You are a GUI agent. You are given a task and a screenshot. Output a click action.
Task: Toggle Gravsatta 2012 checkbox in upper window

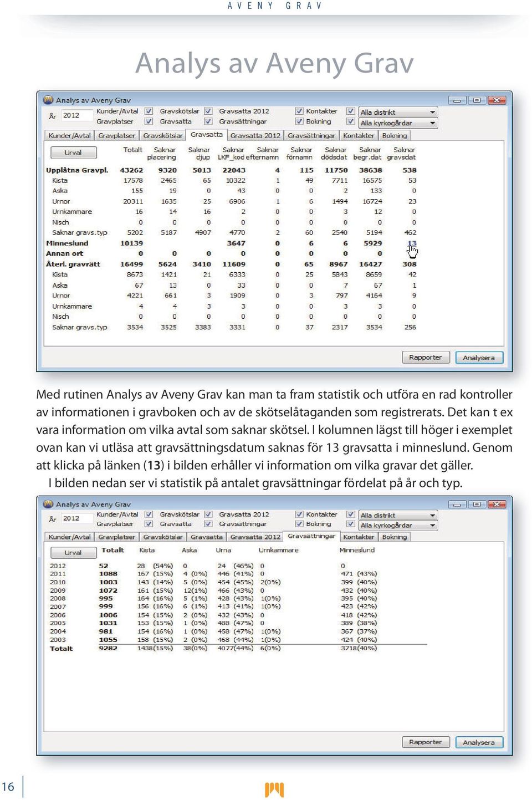click(x=299, y=111)
